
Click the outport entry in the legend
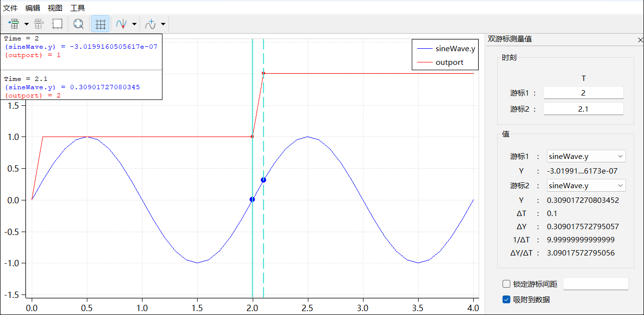tap(449, 62)
